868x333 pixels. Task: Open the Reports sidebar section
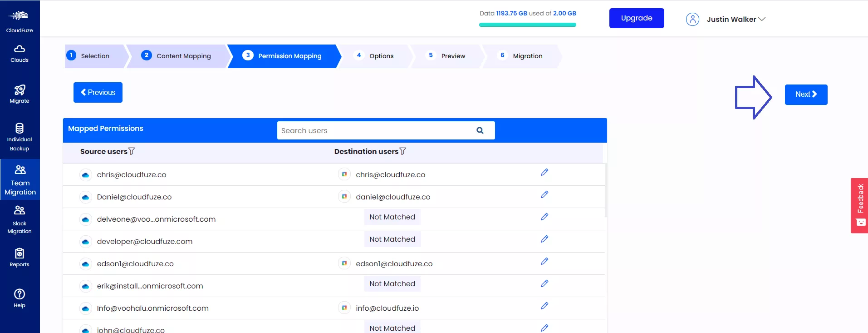click(20, 258)
